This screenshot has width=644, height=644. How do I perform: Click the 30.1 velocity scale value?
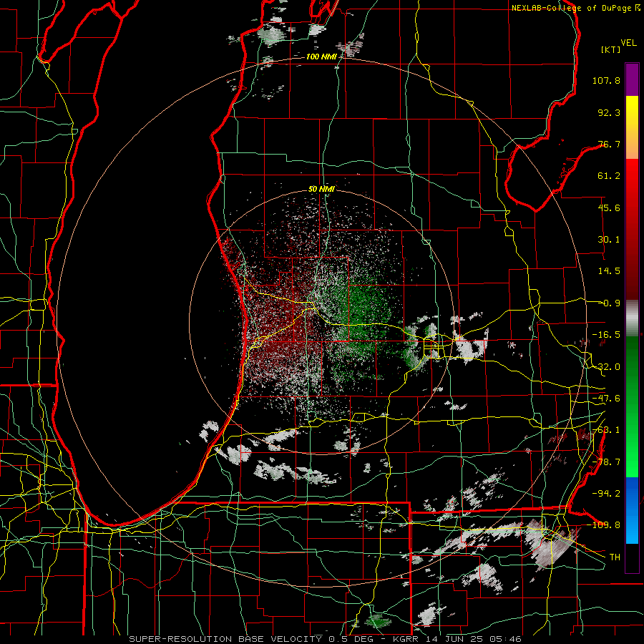point(609,240)
